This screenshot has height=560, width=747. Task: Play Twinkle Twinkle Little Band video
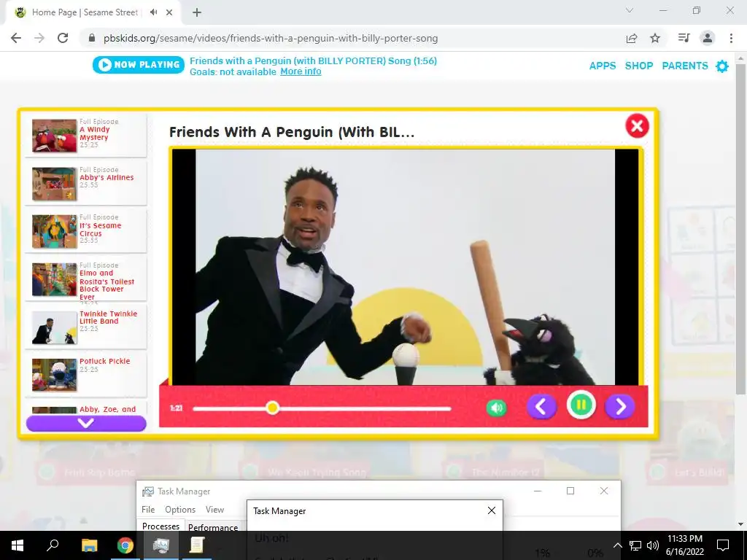86,327
